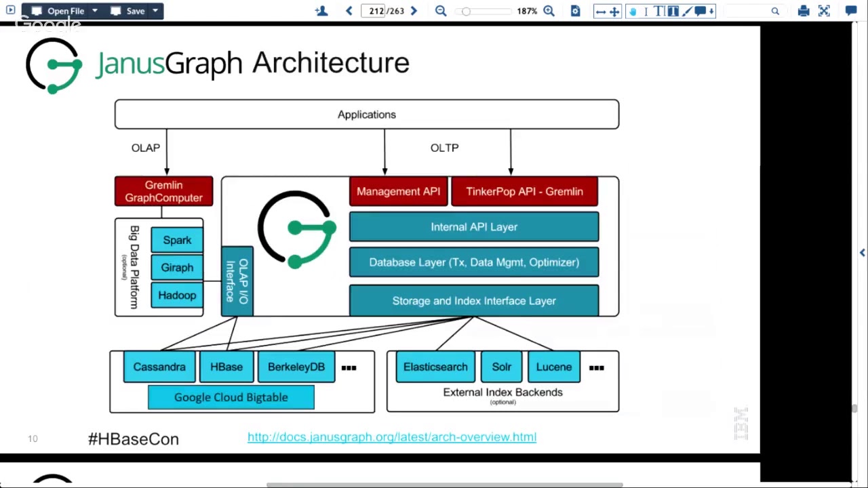Click the 'OLAP I/O Interface' box

[x=237, y=281]
